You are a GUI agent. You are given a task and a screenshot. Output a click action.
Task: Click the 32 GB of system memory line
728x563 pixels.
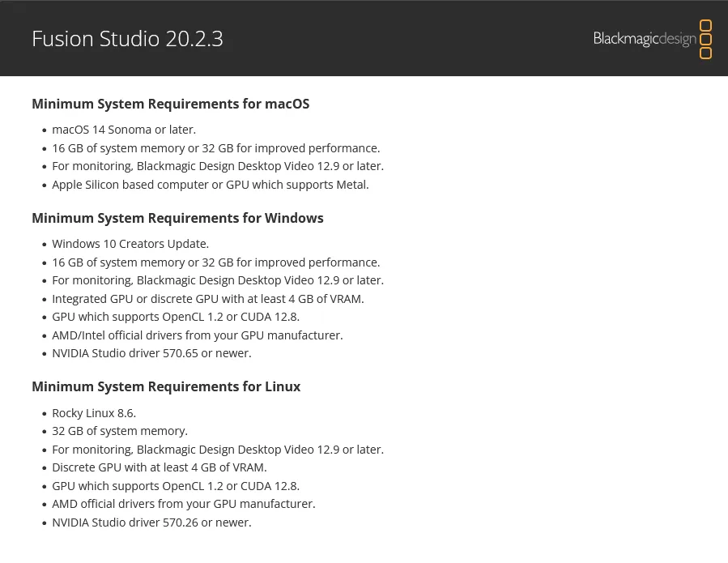pos(120,431)
